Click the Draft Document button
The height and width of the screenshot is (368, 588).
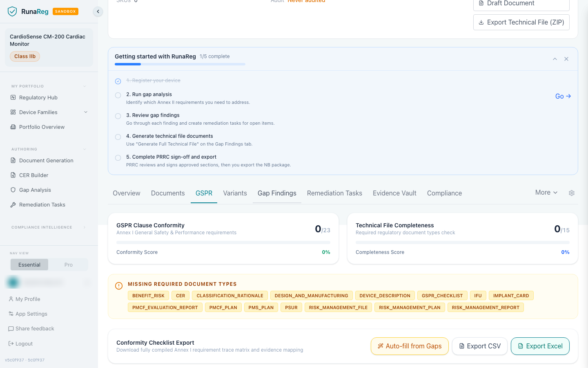pos(521,4)
